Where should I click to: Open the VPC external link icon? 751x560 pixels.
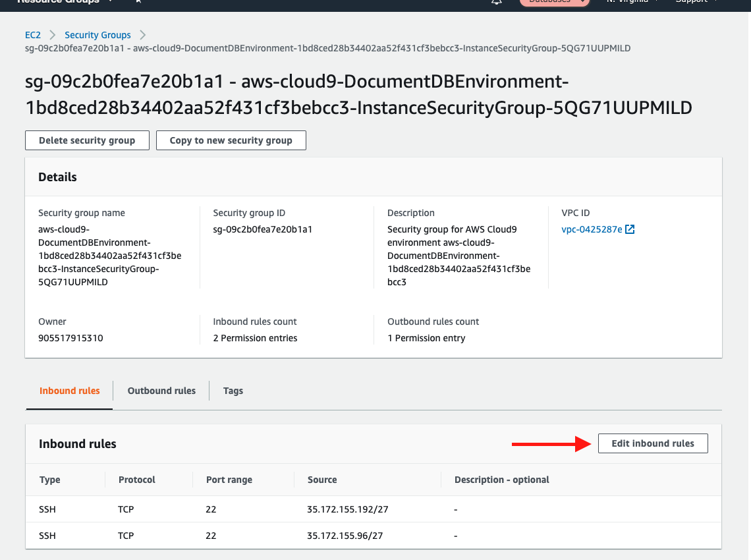630,229
